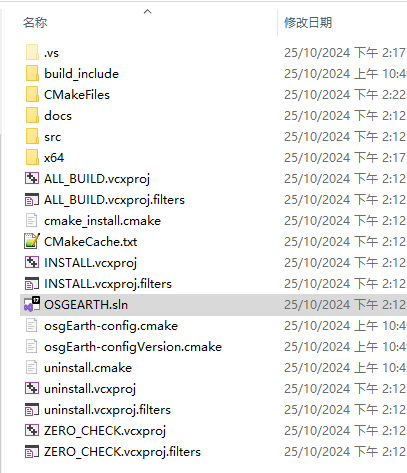Screen dimensions: 407x473
Task: Select the INSTALL.vcxproj.filters file icon
Action: pyautogui.click(x=32, y=283)
